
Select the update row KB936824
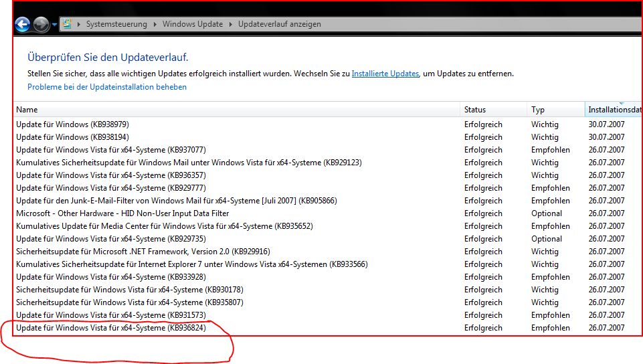327,327
